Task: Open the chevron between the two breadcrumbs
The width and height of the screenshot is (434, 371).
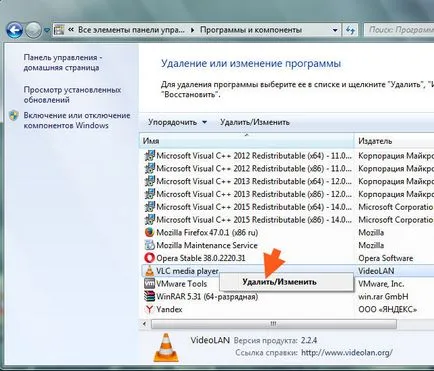Action: [x=192, y=30]
